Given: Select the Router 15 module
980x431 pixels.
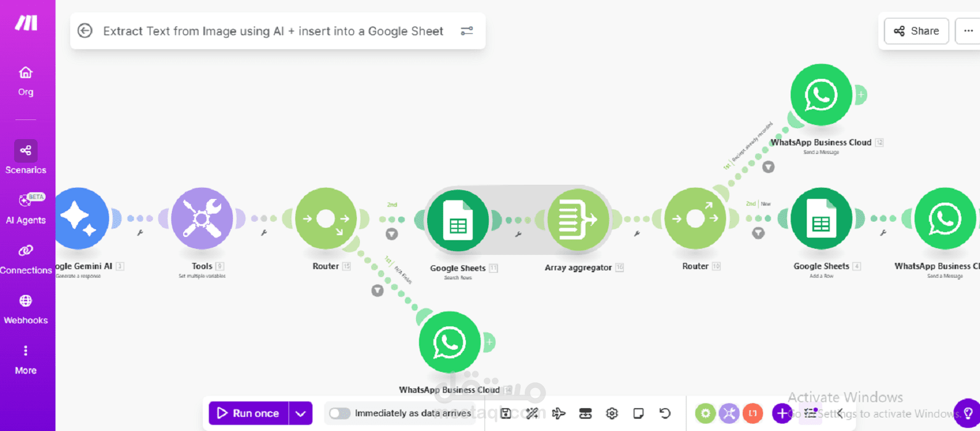Looking at the screenshot, I should [325, 219].
